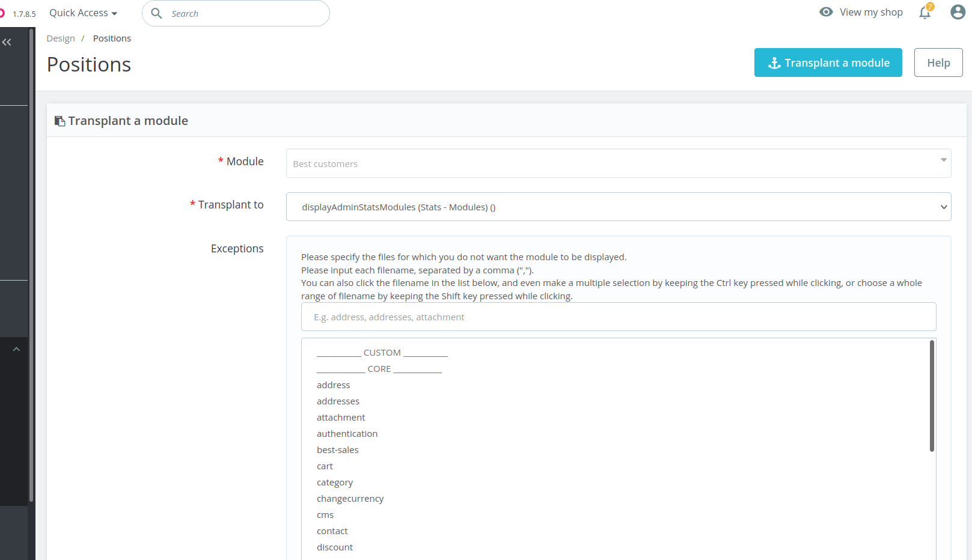
Task: Select best-sales in the filename list
Action: pyautogui.click(x=337, y=449)
